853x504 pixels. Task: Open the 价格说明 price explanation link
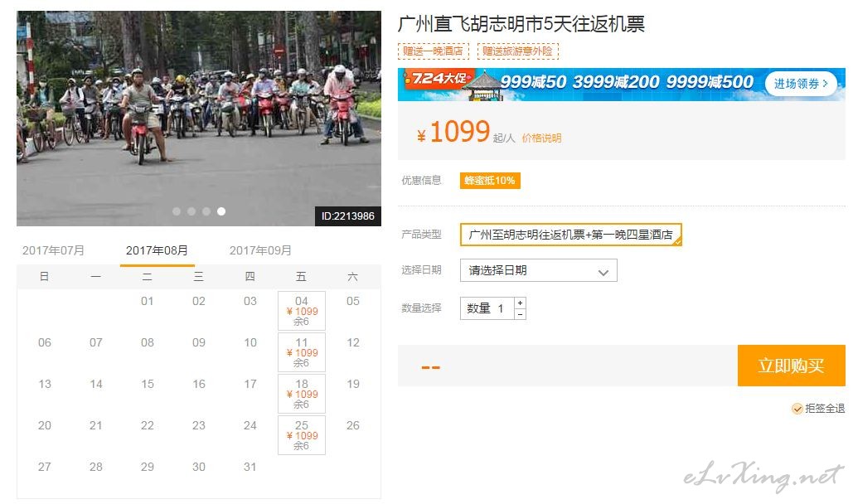pos(541,138)
